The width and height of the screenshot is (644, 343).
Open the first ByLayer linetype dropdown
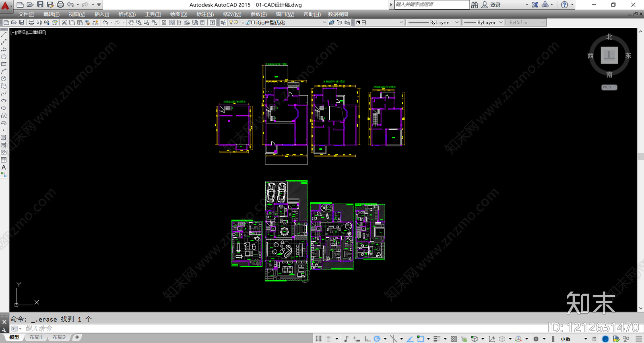433,23
